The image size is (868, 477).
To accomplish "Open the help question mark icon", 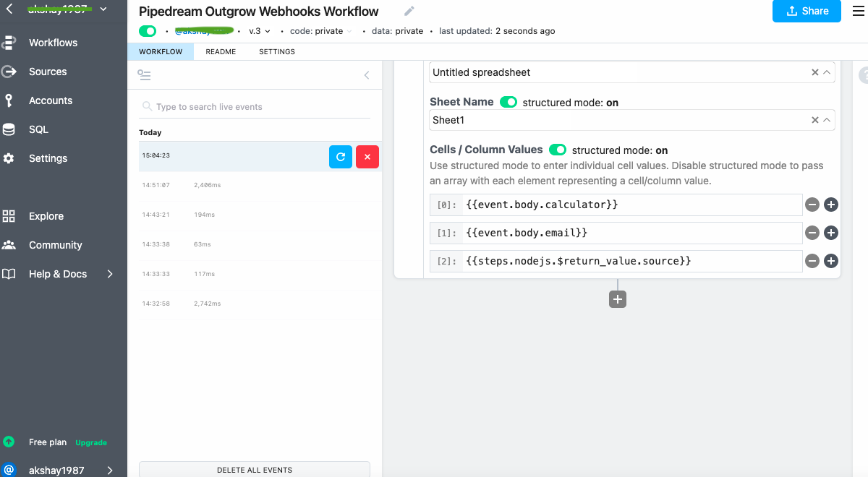I will tap(863, 74).
